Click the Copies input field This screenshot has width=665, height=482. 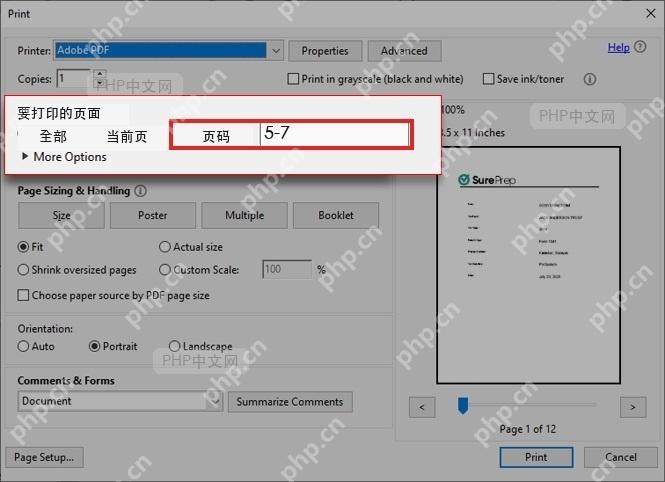[74, 79]
